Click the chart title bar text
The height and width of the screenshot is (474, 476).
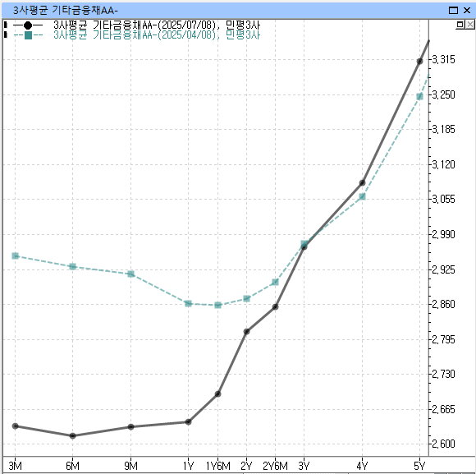click(x=65, y=11)
